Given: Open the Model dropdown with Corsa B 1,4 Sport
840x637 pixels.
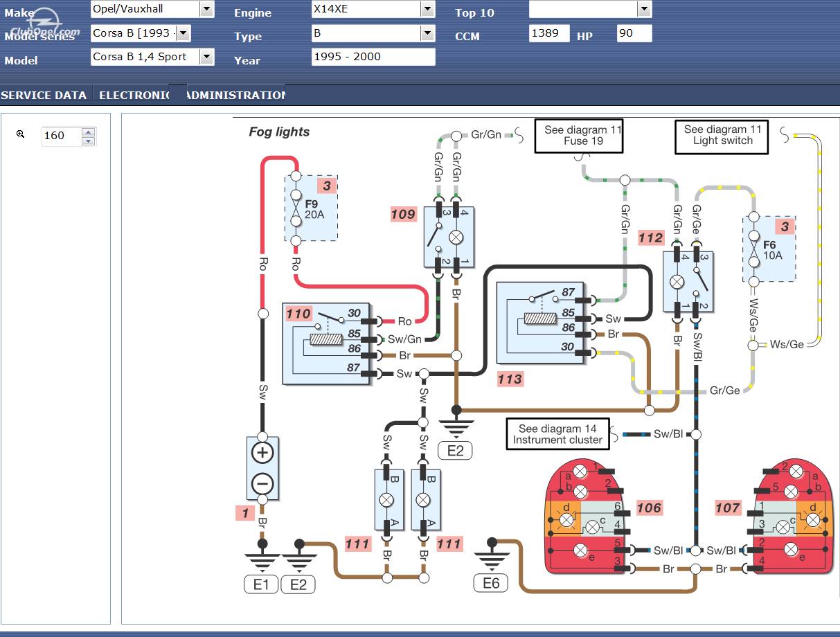Looking at the screenshot, I should point(152,57).
